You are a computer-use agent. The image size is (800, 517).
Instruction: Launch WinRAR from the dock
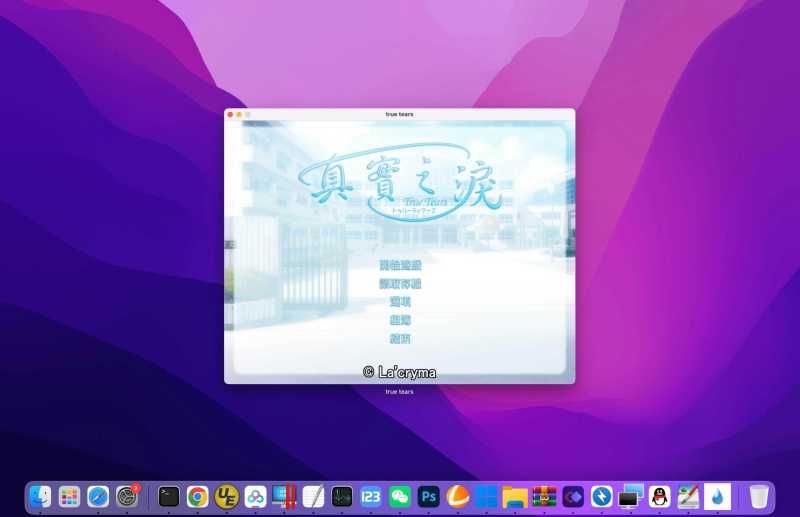point(544,497)
